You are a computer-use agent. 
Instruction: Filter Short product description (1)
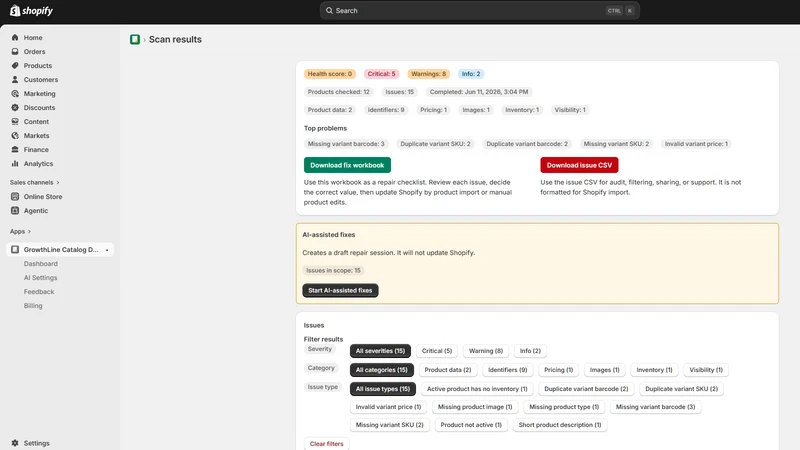point(560,425)
